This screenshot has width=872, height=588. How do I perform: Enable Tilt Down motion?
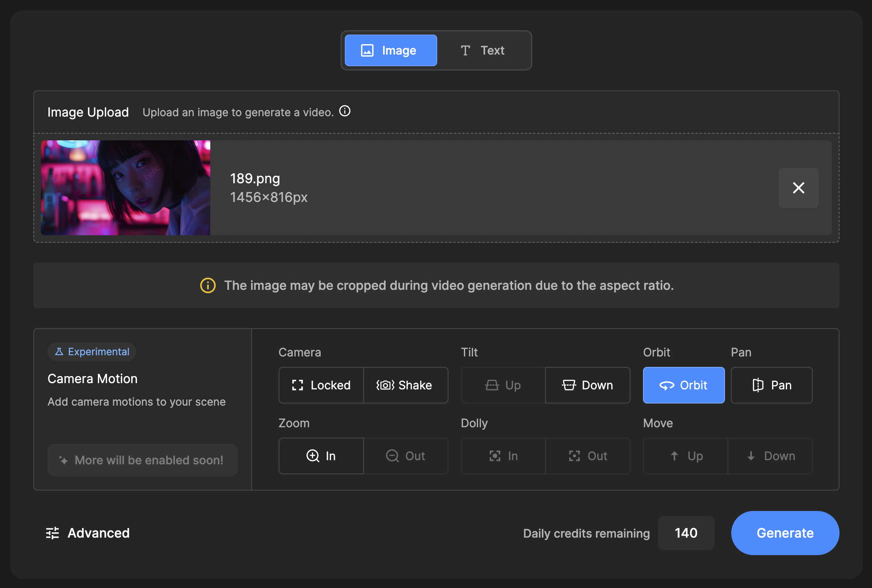587,385
